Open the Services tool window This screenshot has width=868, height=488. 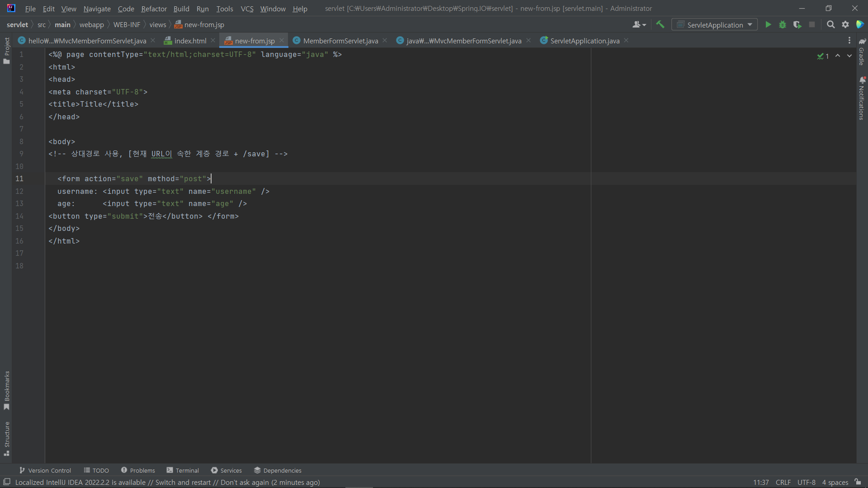pos(226,470)
